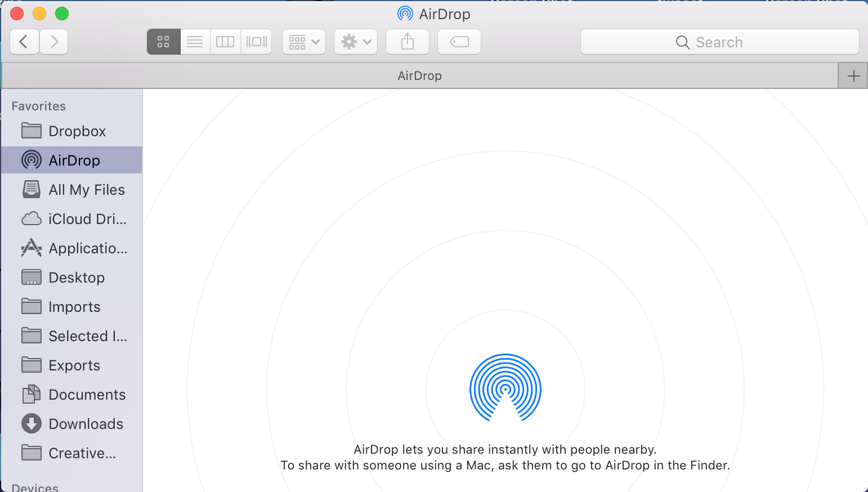This screenshot has width=868, height=492.
Task: Click the Share toolbar button
Action: pyautogui.click(x=408, y=42)
